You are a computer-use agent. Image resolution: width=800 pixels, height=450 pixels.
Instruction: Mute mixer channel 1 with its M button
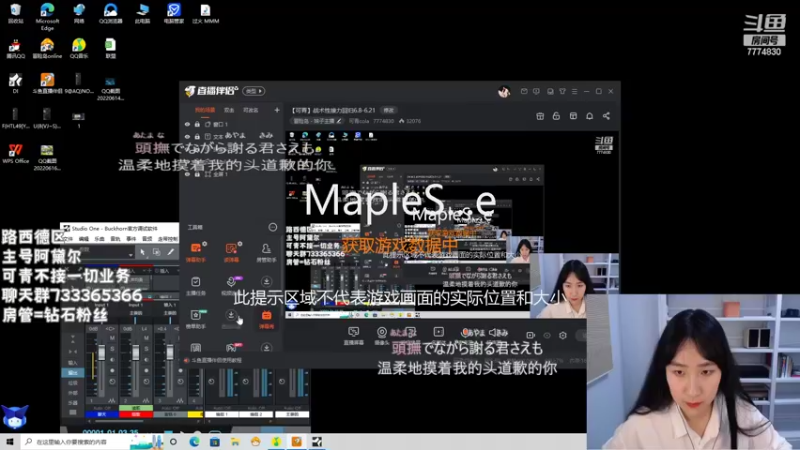pyautogui.click(x=112, y=338)
